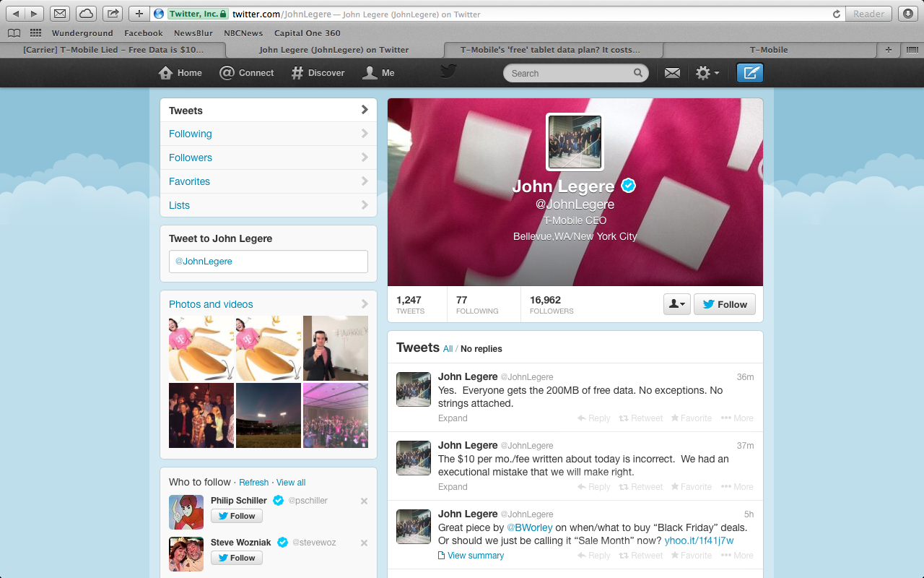
Task: View the 16,962 followers count
Action: tap(552, 304)
